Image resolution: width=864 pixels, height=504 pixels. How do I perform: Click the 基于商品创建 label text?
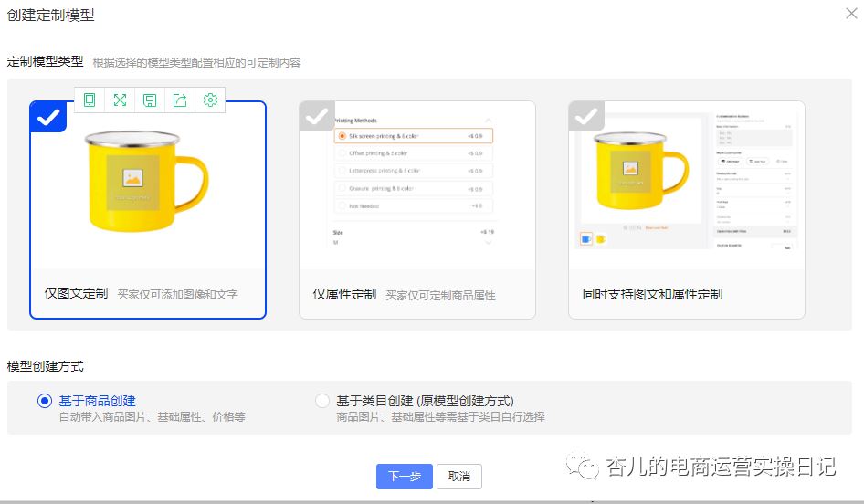[97, 401]
